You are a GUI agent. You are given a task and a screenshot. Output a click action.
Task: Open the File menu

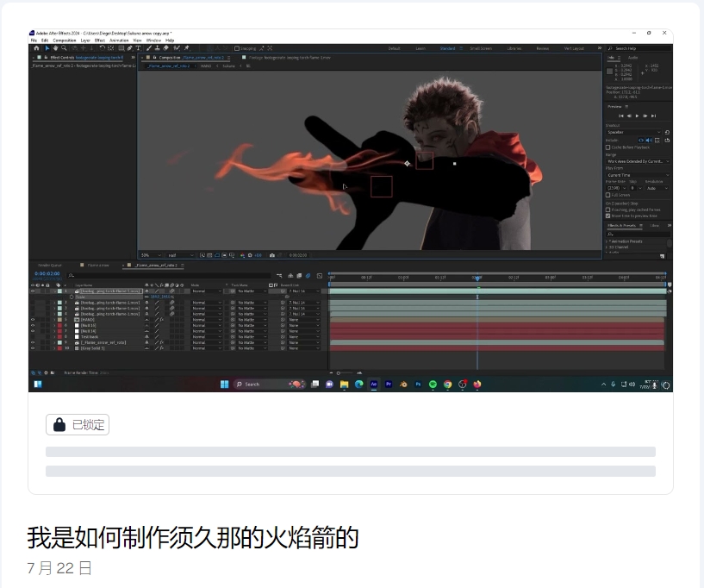(34, 41)
